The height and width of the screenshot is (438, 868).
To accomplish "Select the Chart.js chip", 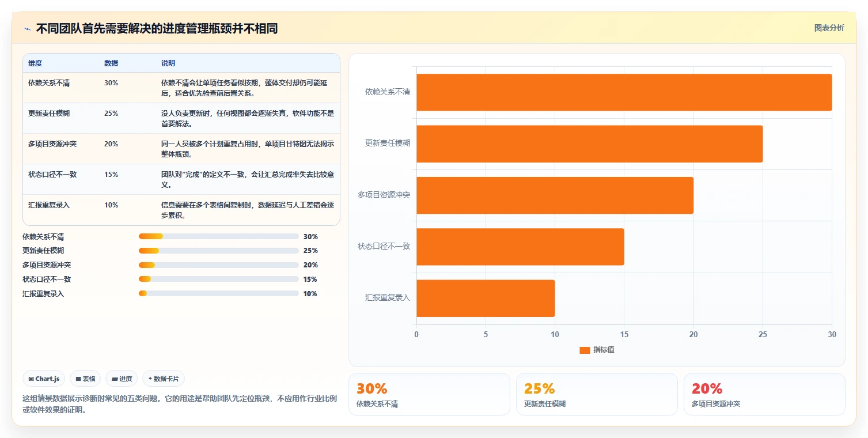I will 44,379.
